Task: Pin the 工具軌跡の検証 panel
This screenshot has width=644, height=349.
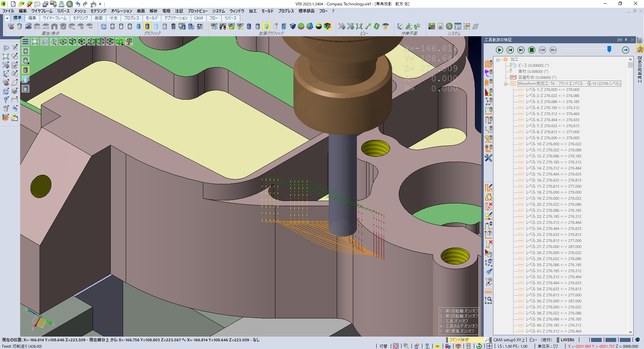Action: point(626,40)
